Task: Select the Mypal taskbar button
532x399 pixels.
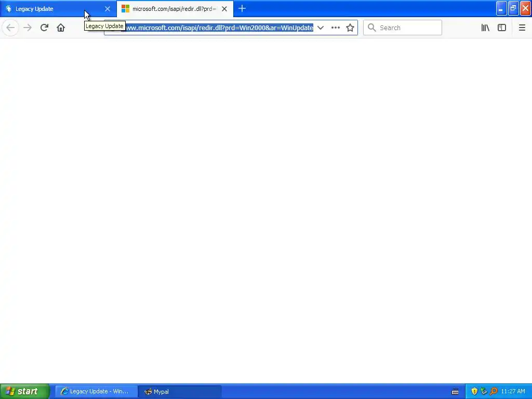Action: [180, 392]
